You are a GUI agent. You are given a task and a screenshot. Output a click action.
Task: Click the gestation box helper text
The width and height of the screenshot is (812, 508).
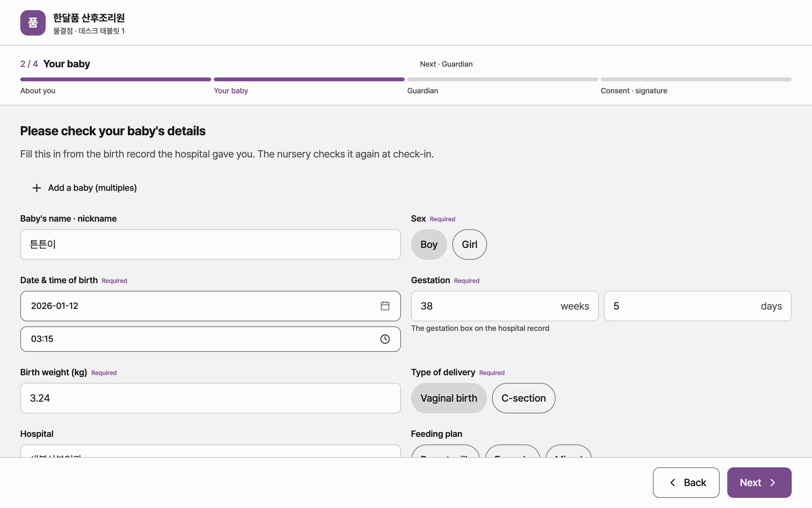coord(480,328)
